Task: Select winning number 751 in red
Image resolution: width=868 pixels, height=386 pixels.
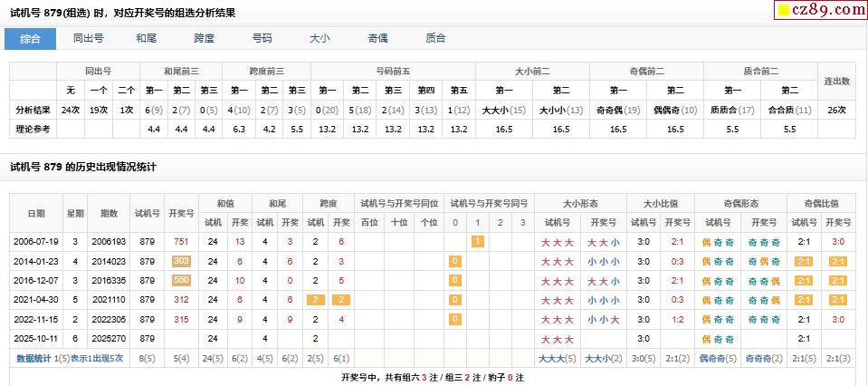Action: [x=181, y=242]
